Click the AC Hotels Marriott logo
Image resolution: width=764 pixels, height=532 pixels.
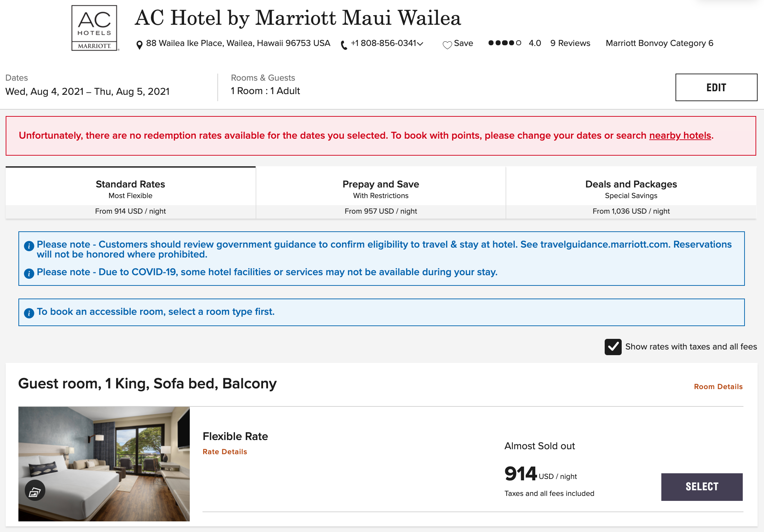(x=95, y=28)
